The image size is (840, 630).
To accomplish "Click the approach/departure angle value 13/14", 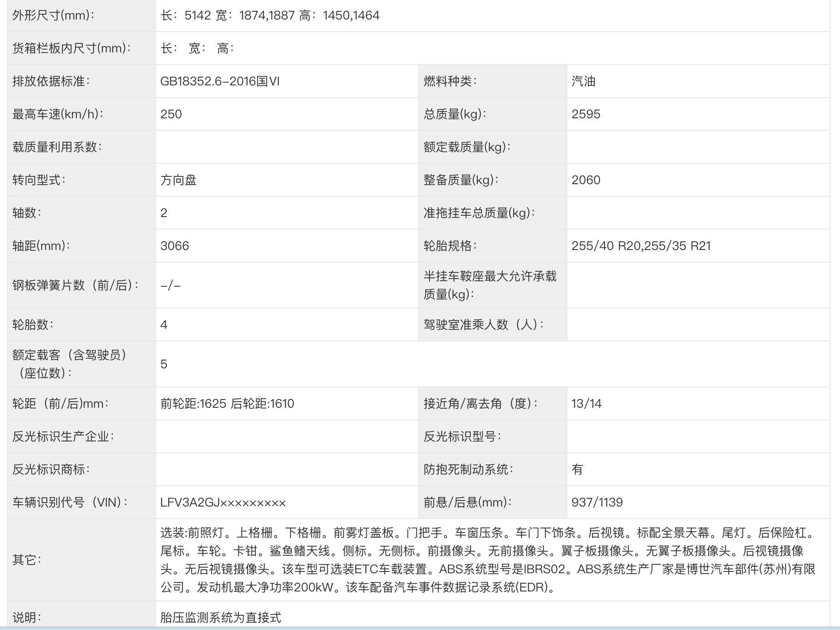I will point(586,404).
